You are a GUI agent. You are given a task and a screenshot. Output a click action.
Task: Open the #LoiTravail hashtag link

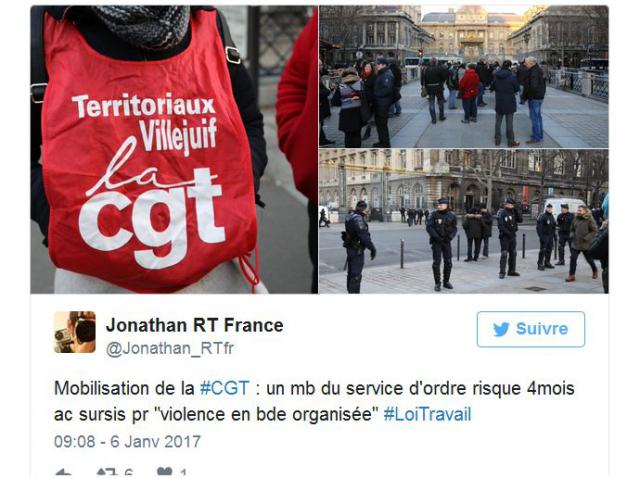tap(427, 414)
